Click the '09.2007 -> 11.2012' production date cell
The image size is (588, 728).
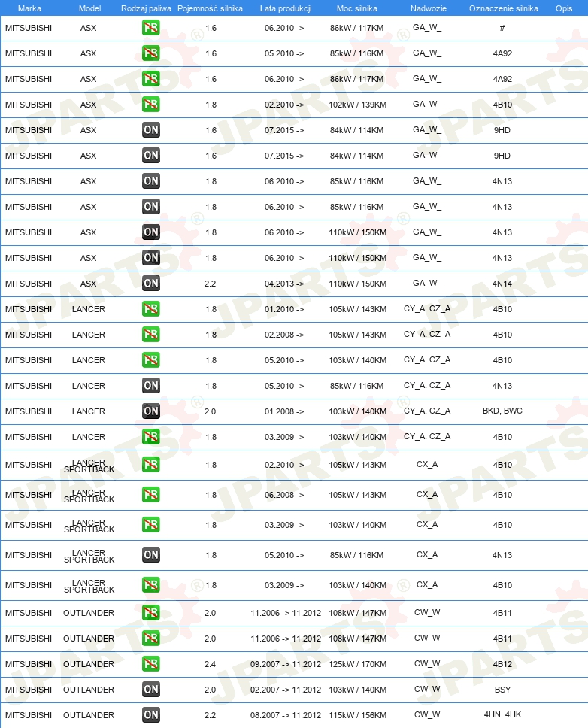(x=286, y=664)
